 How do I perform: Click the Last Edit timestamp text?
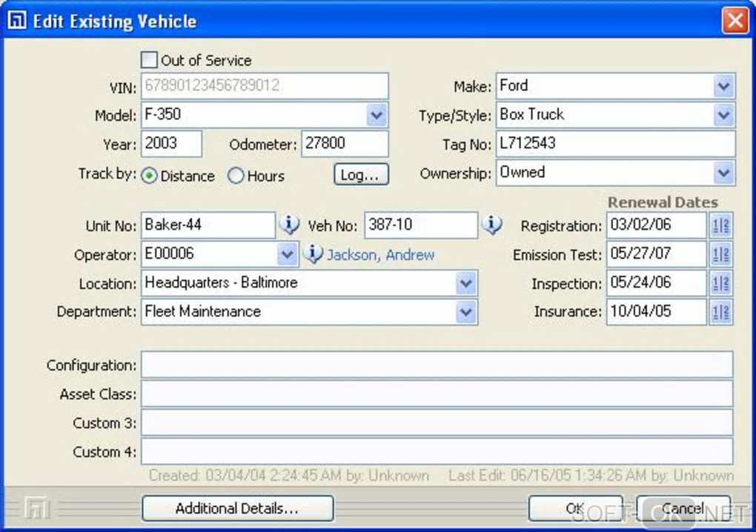click(x=591, y=476)
